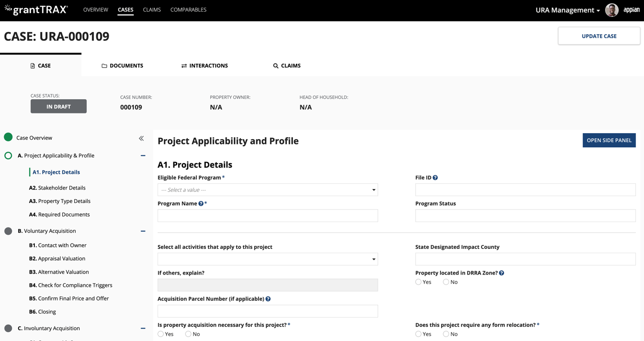This screenshot has height=341, width=644.
Task: Click the Appian logo
Action: tap(632, 10)
